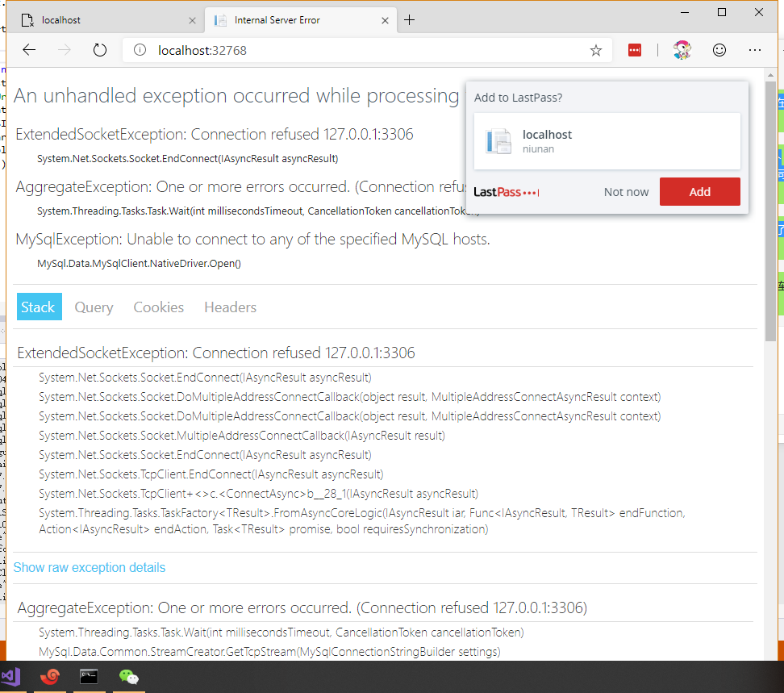The width and height of the screenshot is (784, 693).
Task: Close the Internal Server Error tab
Action: 385,20
